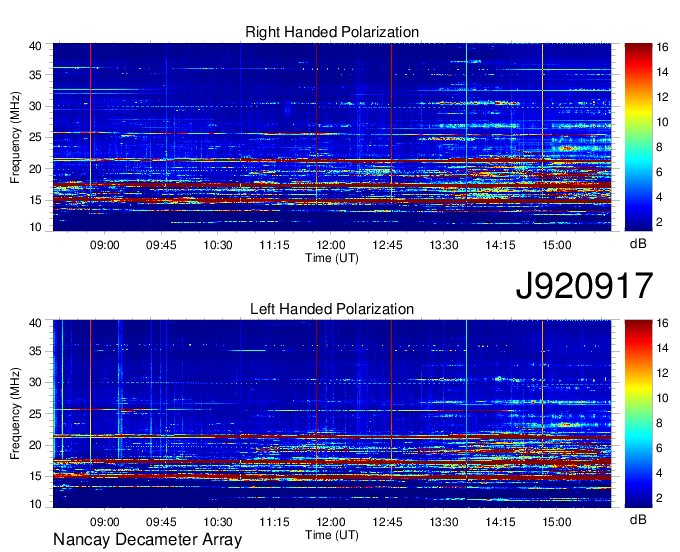The width and height of the screenshot is (680, 552).
Task: Click the Left Handed Polarization spectrogram plot
Action: coord(332,414)
